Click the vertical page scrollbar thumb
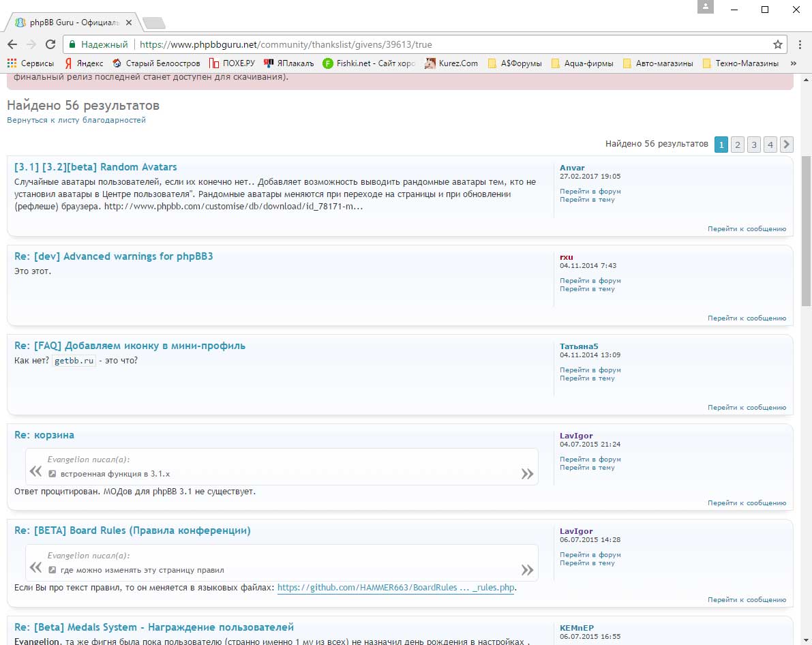This screenshot has height=645, width=812. pos(806,232)
